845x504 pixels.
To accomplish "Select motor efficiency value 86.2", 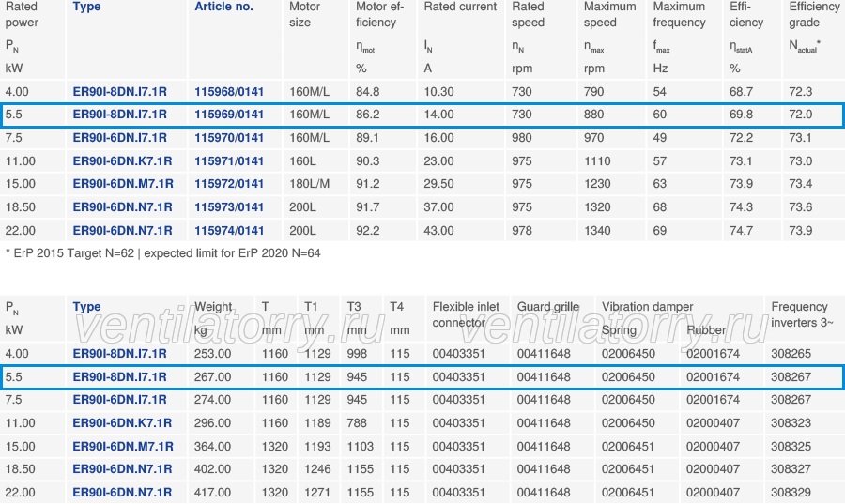I will tap(367, 115).
